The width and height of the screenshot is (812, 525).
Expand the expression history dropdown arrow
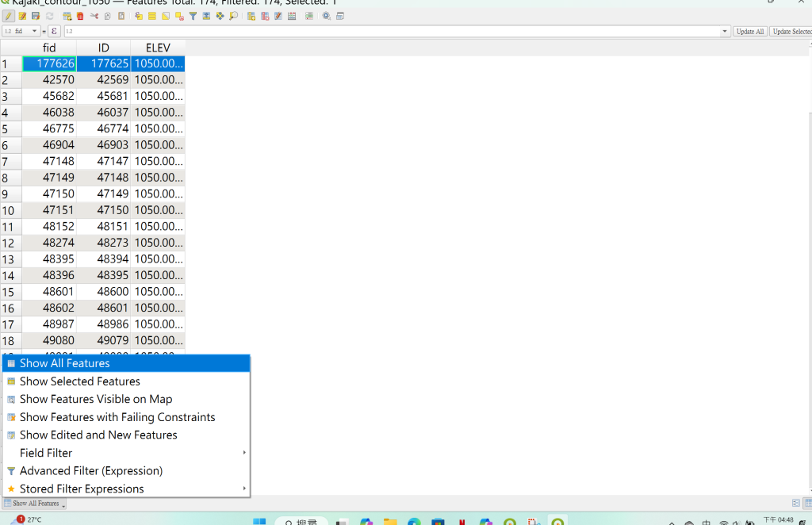(725, 31)
